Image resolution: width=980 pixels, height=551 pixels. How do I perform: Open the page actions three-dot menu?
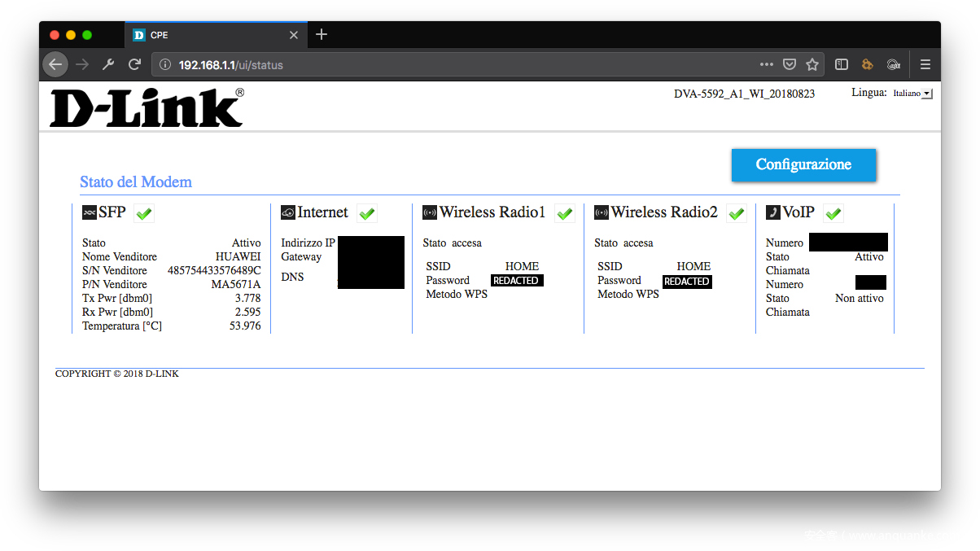(x=766, y=64)
